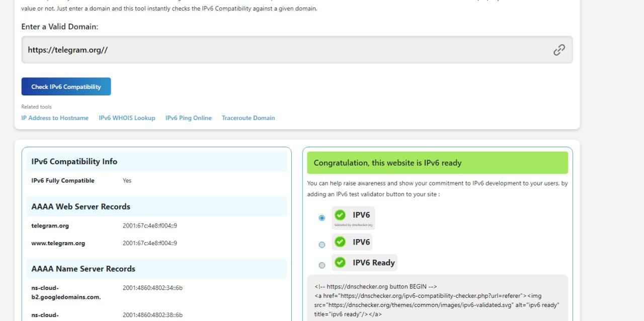Click the IPv6 Fully Compatible label
The image size is (644, 321).
63,180
